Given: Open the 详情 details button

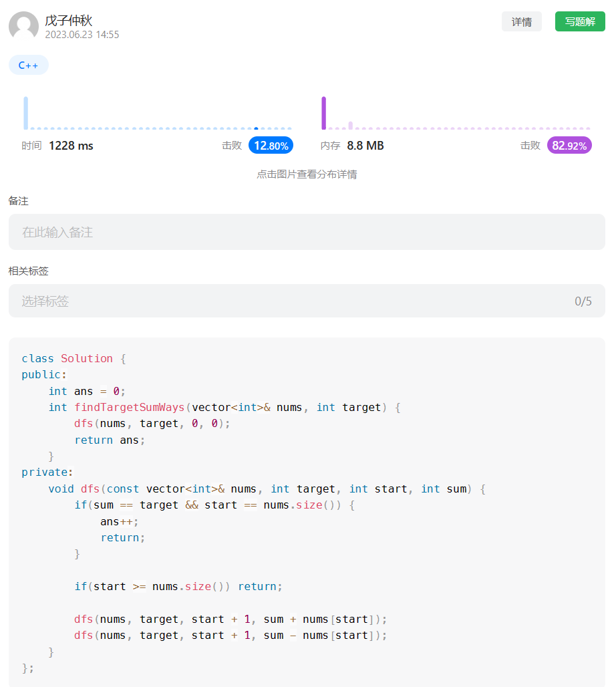Looking at the screenshot, I should point(521,21).
